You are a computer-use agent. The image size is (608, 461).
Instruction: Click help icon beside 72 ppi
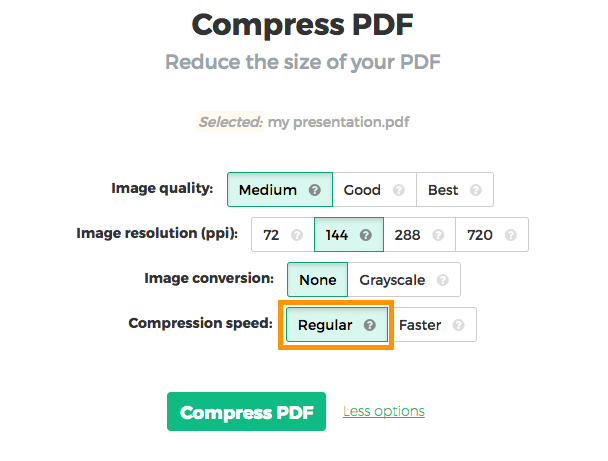pyautogui.click(x=296, y=236)
